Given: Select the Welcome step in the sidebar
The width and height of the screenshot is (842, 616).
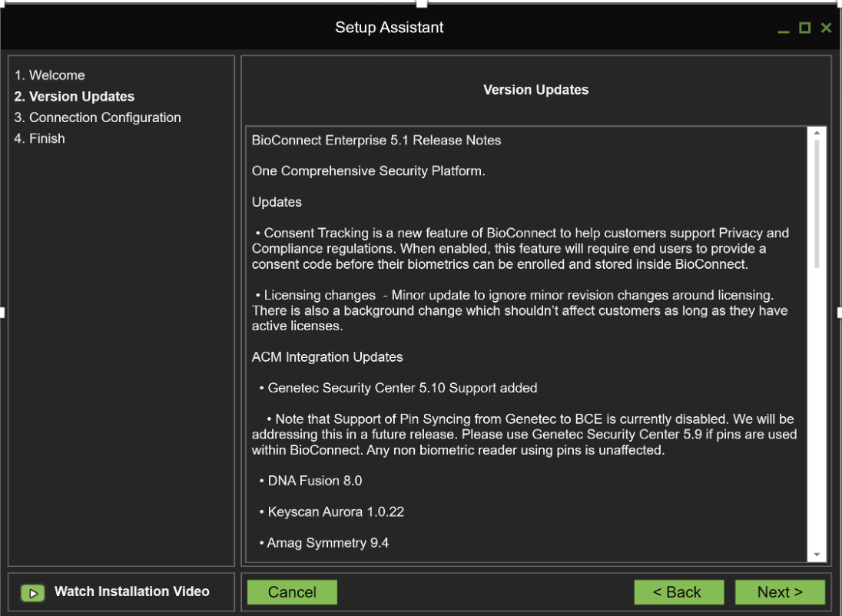Looking at the screenshot, I should (x=50, y=75).
